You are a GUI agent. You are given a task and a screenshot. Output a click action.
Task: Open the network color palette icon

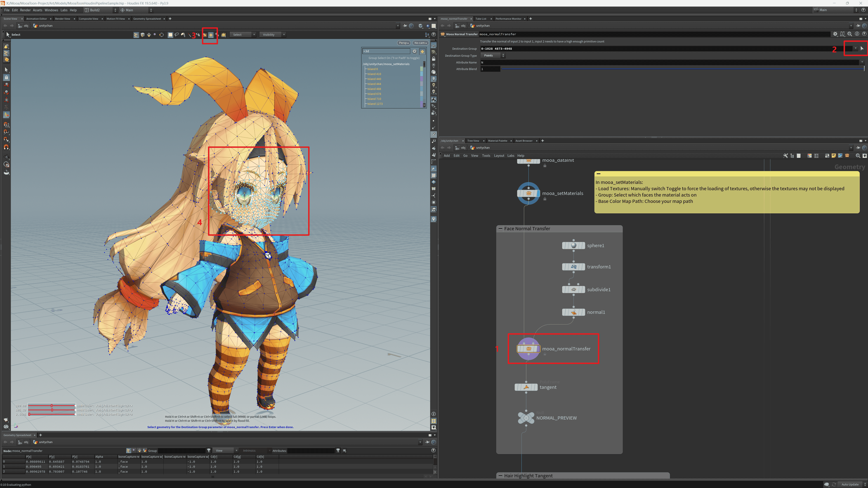[x=809, y=156]
